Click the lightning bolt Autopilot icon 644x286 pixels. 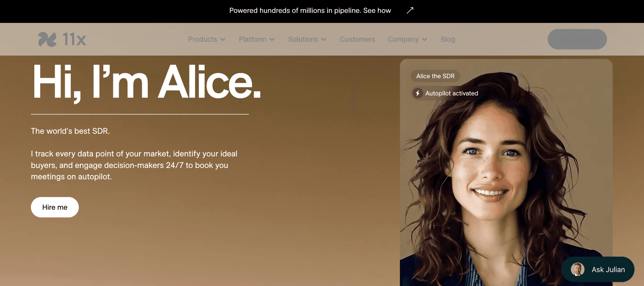click(418, 93)
